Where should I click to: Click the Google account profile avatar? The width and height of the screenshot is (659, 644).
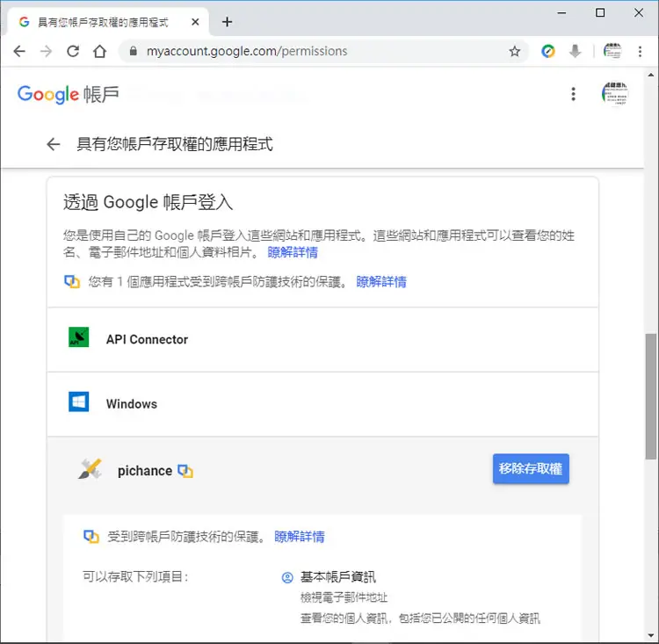(x=614, y=94)
